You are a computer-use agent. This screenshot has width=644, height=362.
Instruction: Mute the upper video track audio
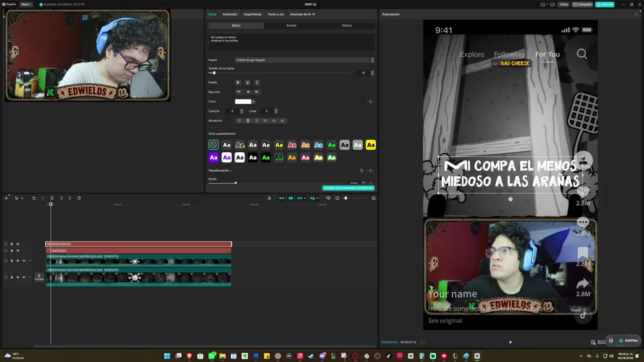click(24, 260)
